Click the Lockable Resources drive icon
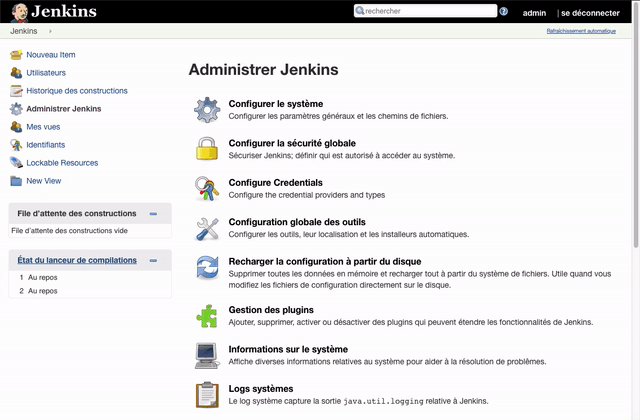 [16, 162]
